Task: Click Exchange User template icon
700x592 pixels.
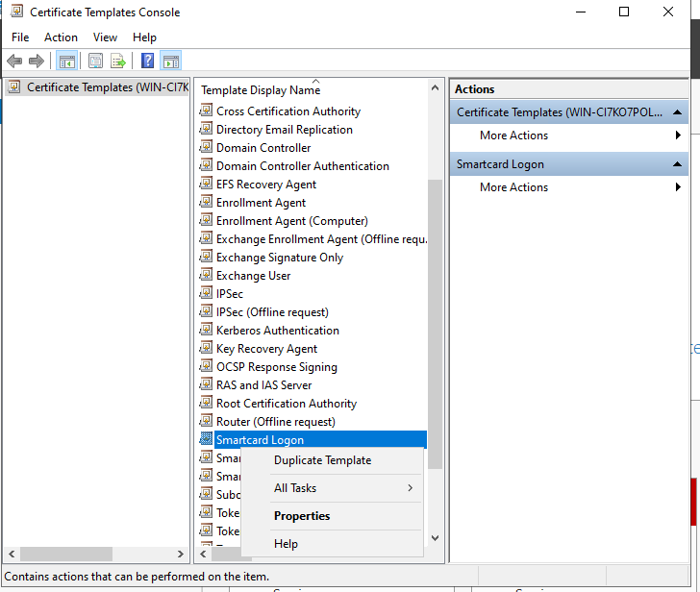Action: (x=206, y=275)
